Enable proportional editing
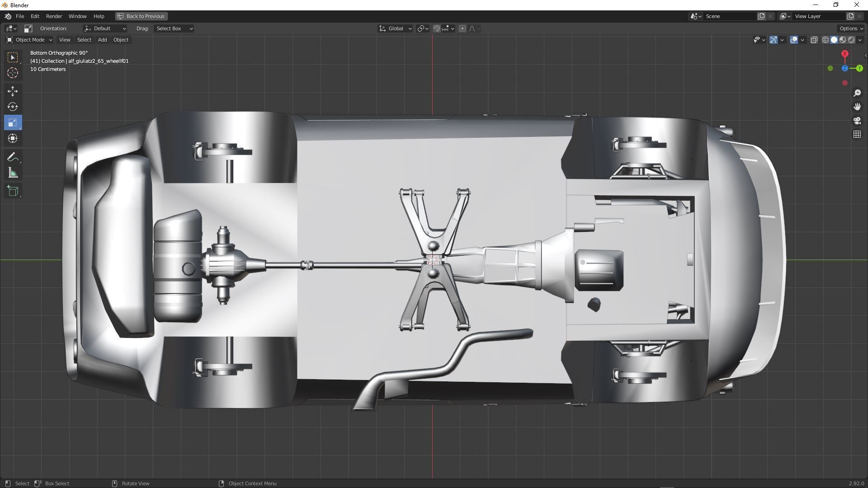868x488 pixels. 462,28
